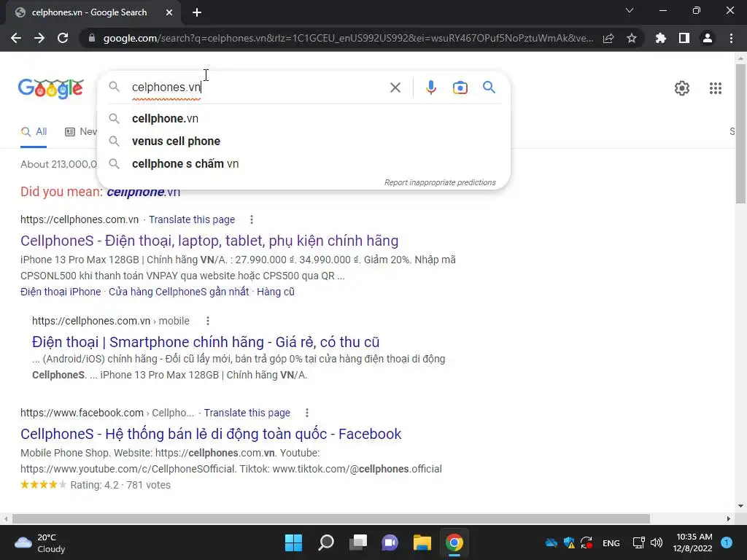This screenshot has width=747, height=560.
Task: Reload the current page
Action: click(x=63, y=38)
